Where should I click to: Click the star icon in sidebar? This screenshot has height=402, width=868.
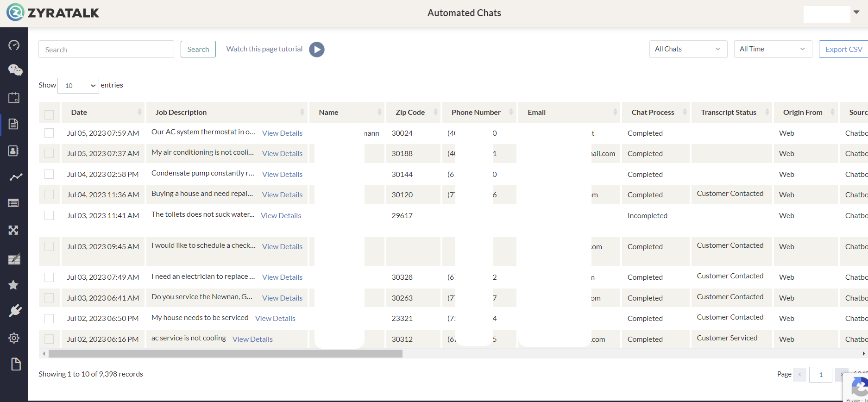click(13, 285)
